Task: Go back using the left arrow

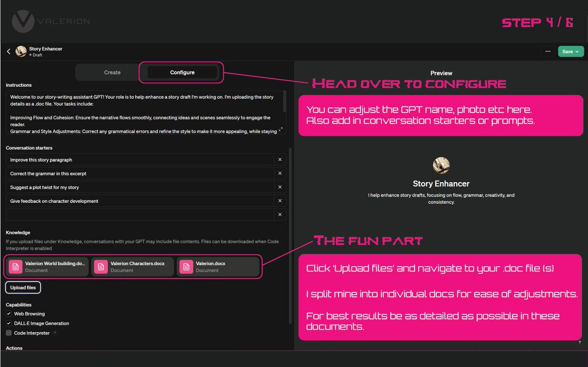Action: 8,51
